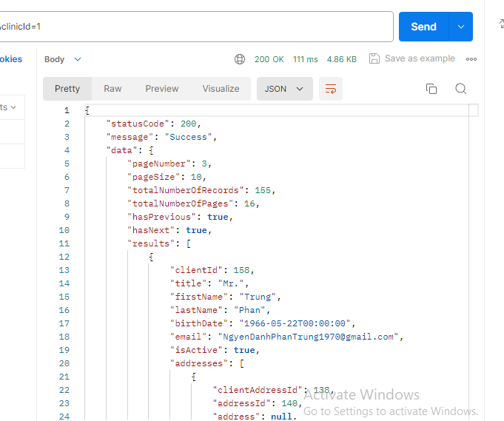Click the "isActive" true value
This screenshot has width=504, height=421.
(x=244, y=350)
